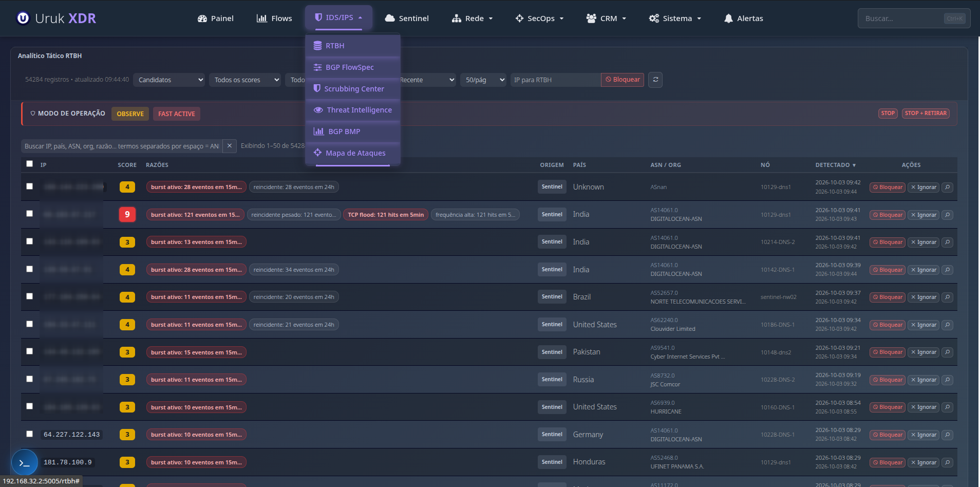The image size is (980, 487).
Task: Click Ignorar for the Germany row
Action: tap(924, 435)
